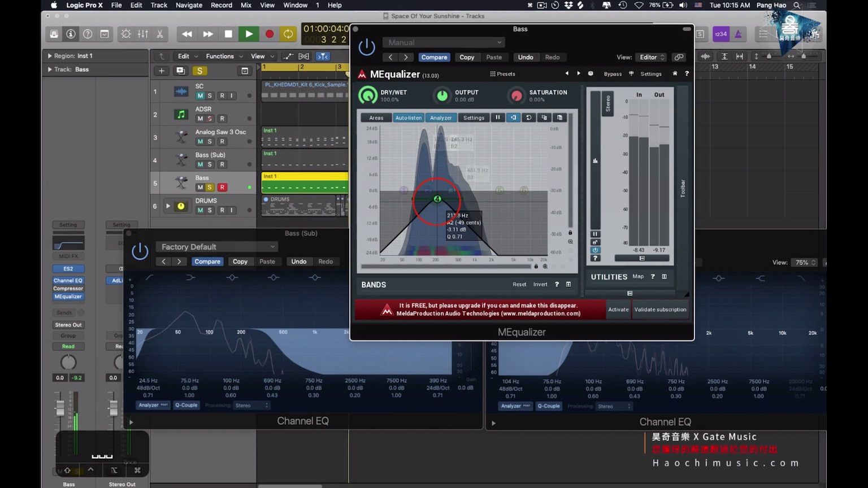Toggle blue Catch playhead icon
Viewport: 868px width, 488px height.
click(x=323, y=56)
